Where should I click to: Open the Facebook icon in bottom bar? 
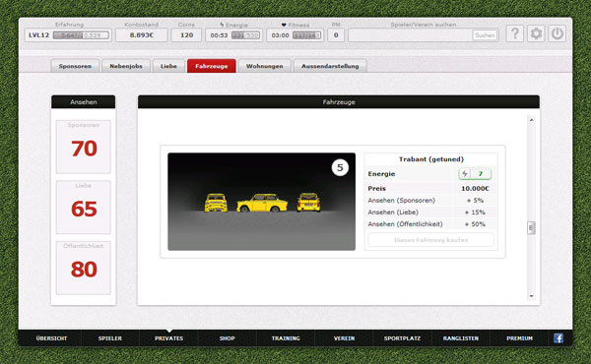coord(558,338)
